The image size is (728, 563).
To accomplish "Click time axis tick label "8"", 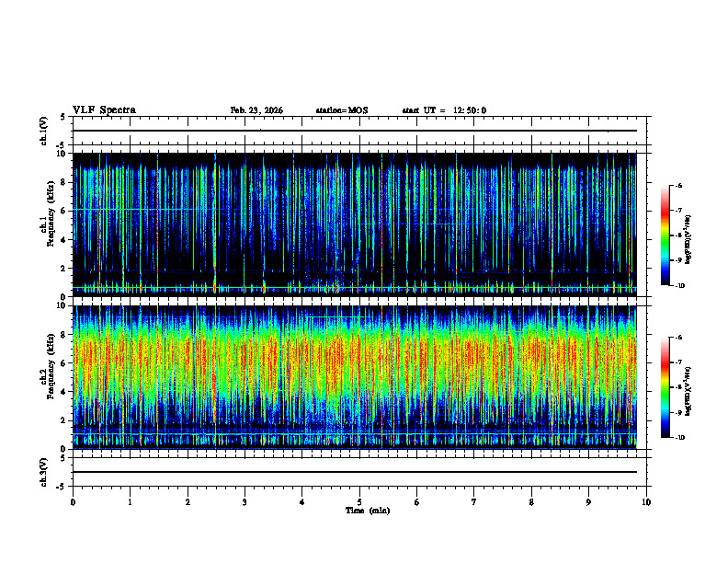I will (x=531, y=502).
